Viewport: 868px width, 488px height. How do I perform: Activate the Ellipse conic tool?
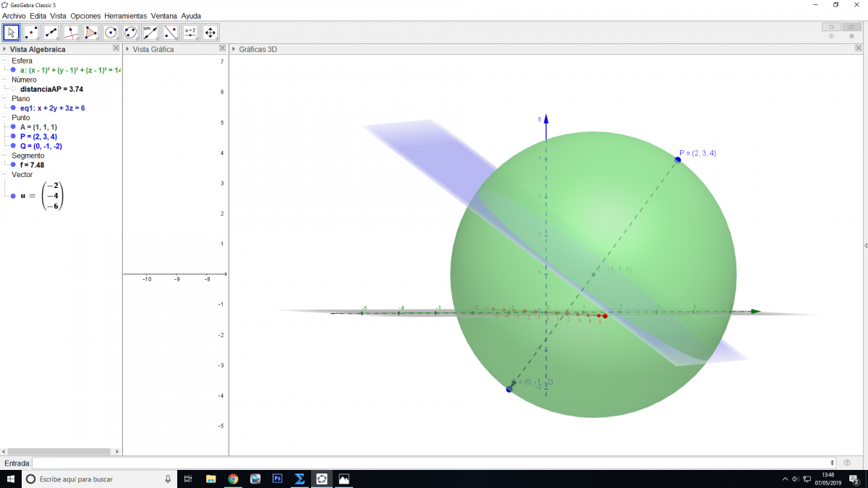pyautogui.click(x=130, y=33)
